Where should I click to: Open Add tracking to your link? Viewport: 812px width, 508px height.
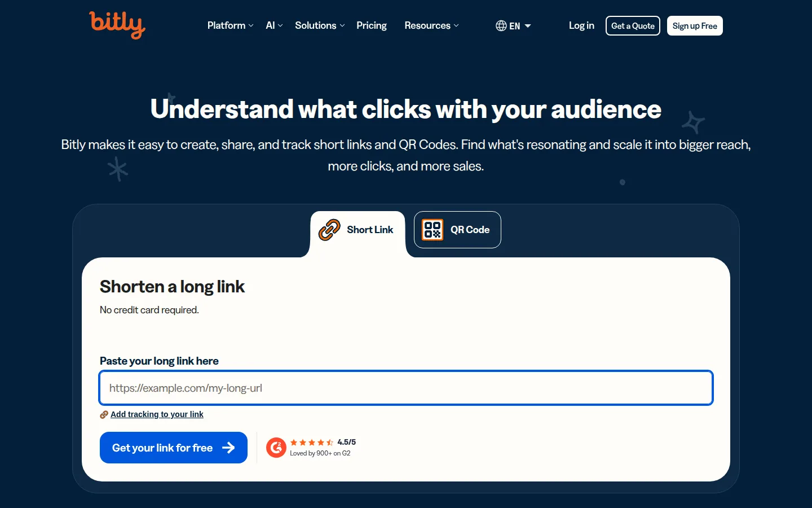pos(157,414)
